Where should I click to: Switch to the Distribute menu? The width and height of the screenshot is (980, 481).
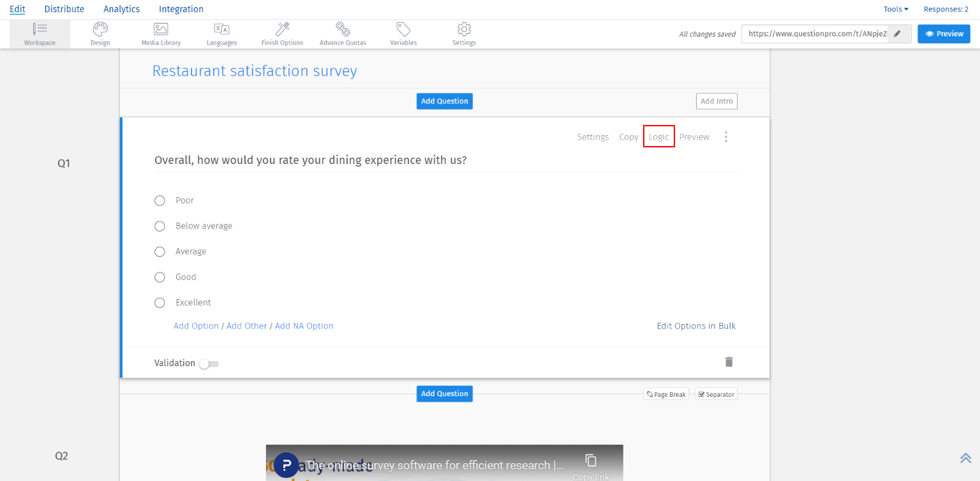(64, 9)
